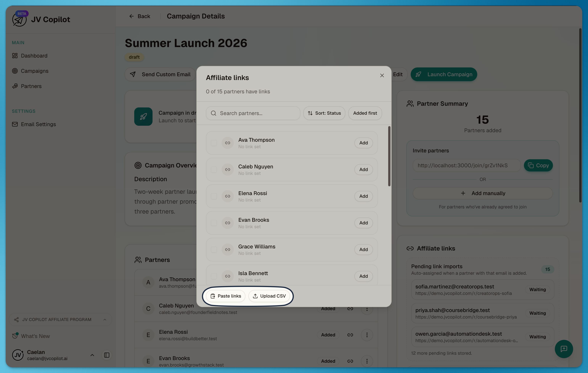The width and height of the screenshot is (588, 373).
Task: Click the Added badge on Elena Rossi's row
Action: (328, 335)
